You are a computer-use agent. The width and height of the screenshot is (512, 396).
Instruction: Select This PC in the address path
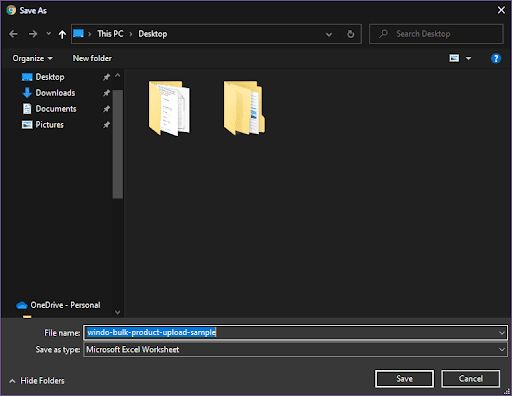[110, 34]
